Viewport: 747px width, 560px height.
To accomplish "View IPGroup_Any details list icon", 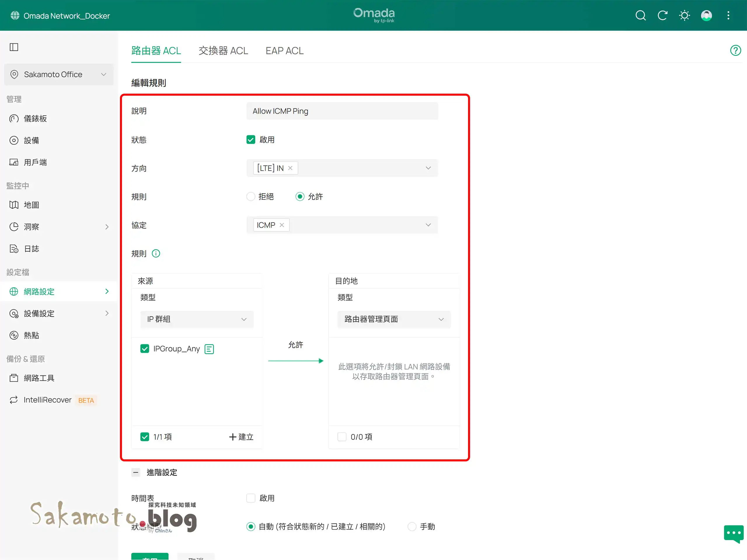I will click(x=209, y=349).
